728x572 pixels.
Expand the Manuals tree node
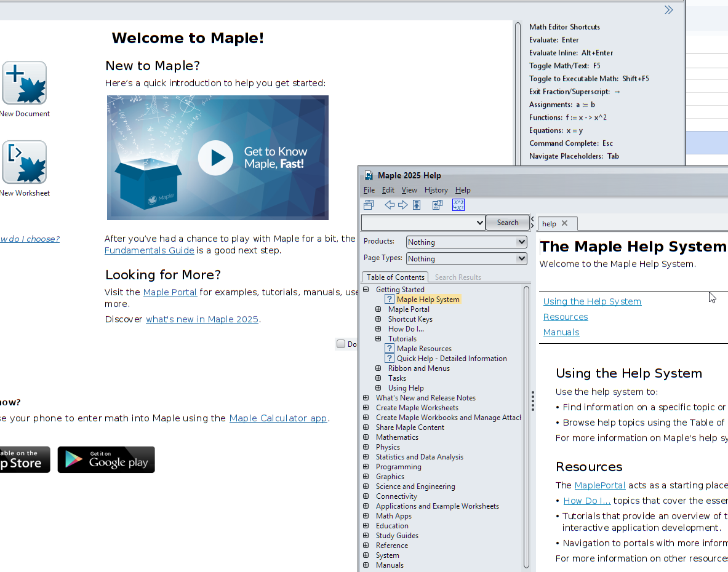(x=366, y=565)
